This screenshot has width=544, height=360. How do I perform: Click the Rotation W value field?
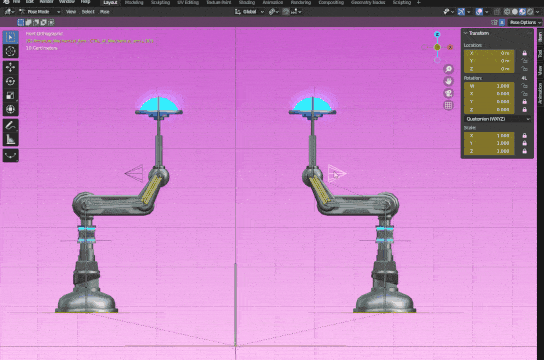coord(489,86)
